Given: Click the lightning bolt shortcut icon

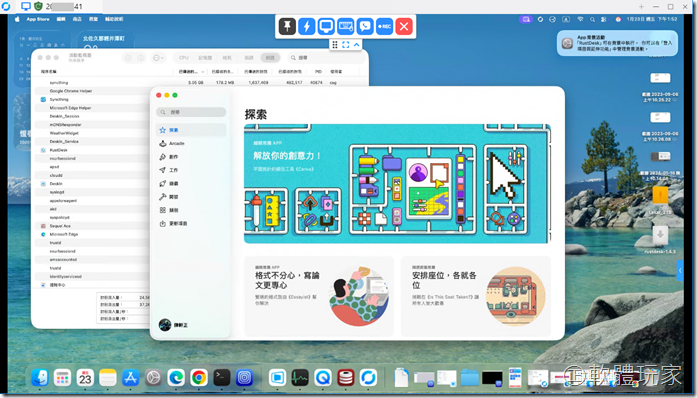Looking at the screenshot, I should (x=307, y=26).
